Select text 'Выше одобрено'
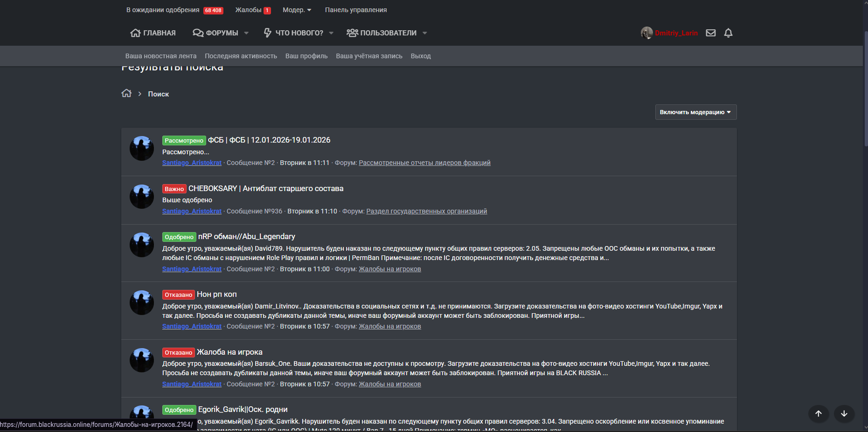The image size is (868, 432). [x=187, y=200]
